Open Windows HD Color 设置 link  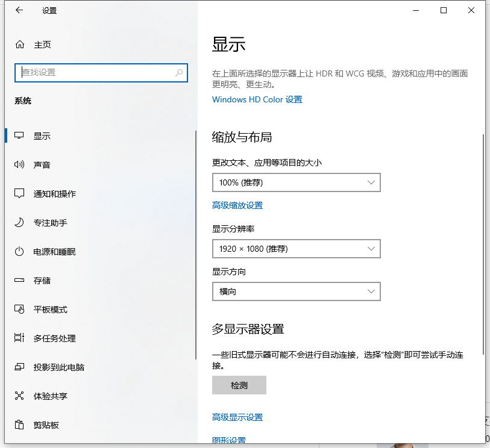coord(257,99)
